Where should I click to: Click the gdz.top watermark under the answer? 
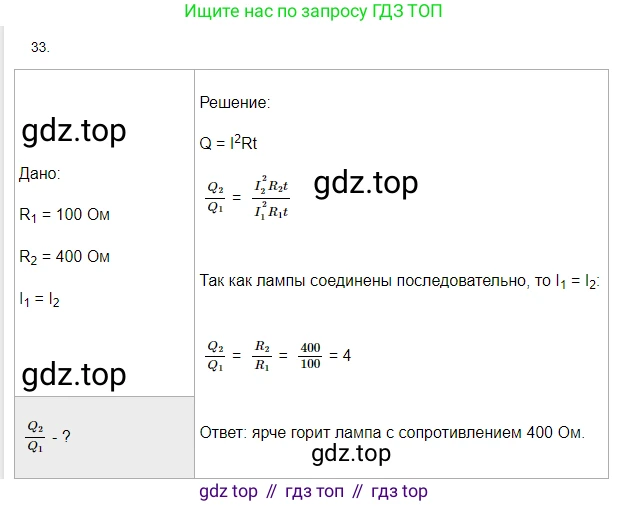[351, 454]
